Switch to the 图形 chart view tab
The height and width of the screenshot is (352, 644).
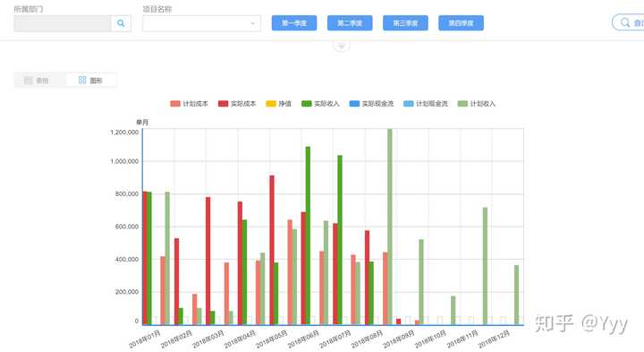[x=90, y=81]
